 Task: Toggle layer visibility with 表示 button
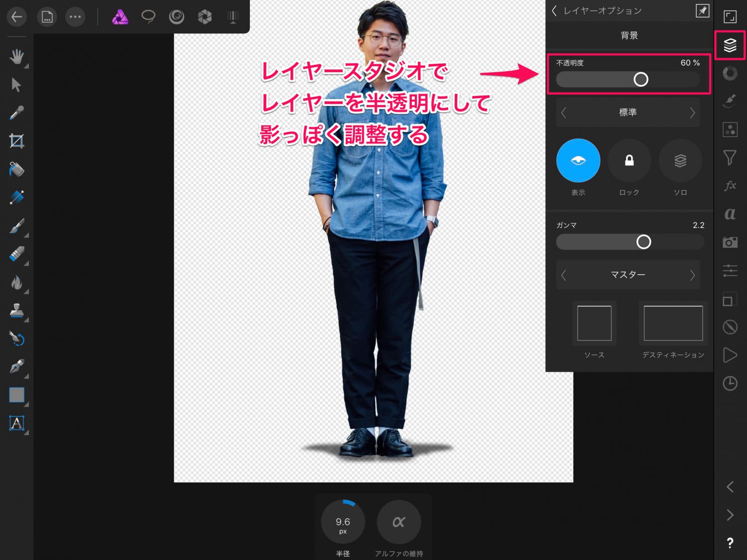[x=578, y=161]
